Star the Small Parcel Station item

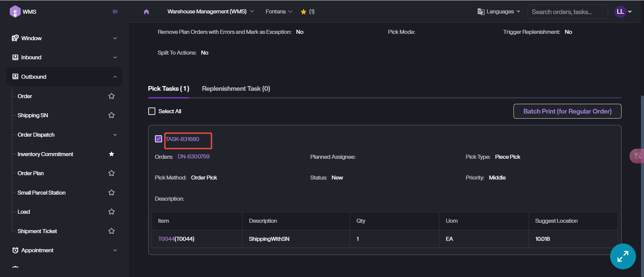click(x=112, y=193)
